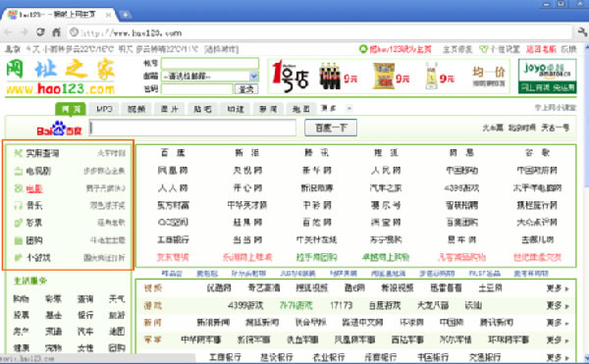Click the 实用查询 sidebar icon
589x364 pixels.
[18, 153]
